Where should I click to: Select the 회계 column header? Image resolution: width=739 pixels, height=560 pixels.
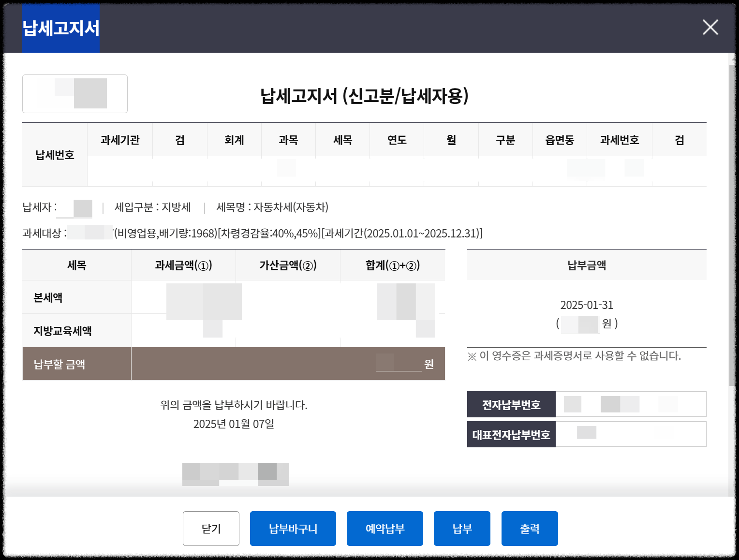234,140
